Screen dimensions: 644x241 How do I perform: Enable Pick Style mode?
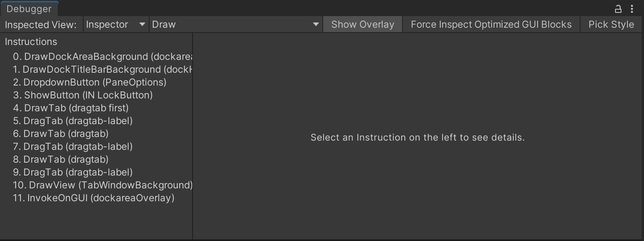pyautogui.click(x=611, y=25)
